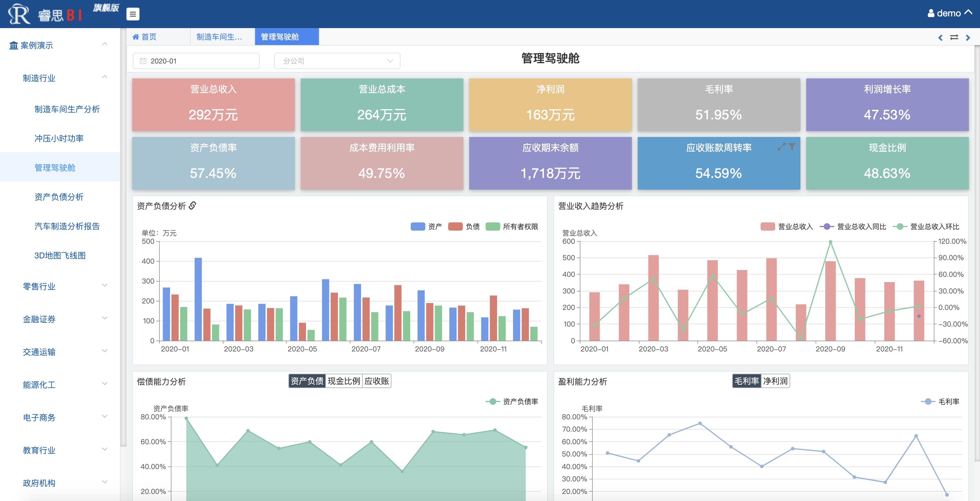The width and height of the screenshot is (980, 501).
Task: Click the 资产负债率 57.45% card
Action: (214, 163)
